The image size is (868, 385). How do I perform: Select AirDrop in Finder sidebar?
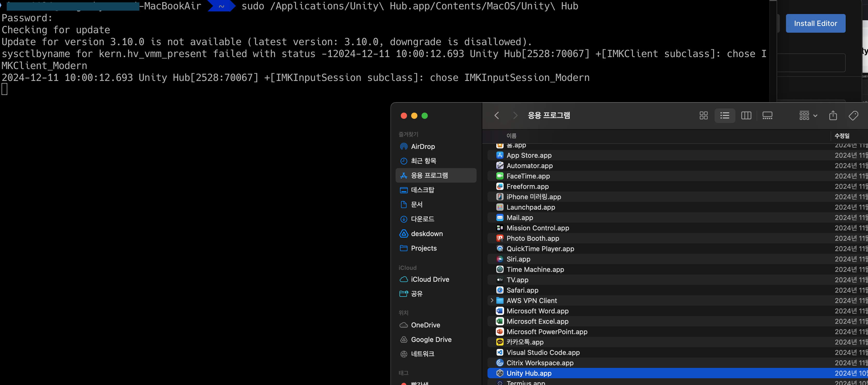coord(423,147)
